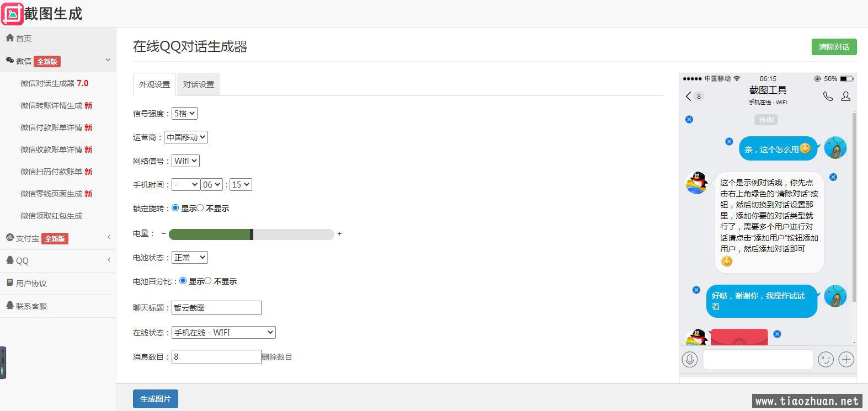Viewport: 868px width, 411px height.
Task: Click the back arrow in phone preview
Action: 688,96
